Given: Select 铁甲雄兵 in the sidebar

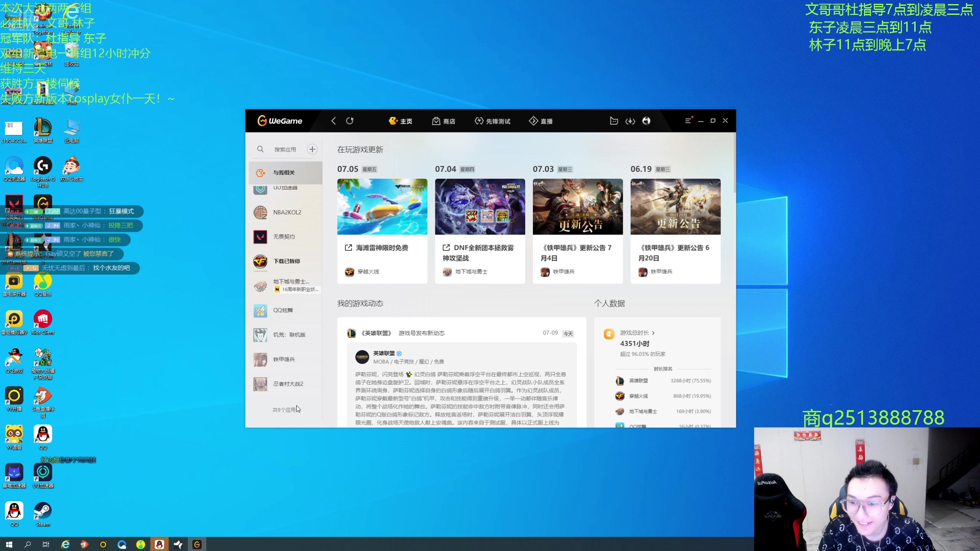Looking at the screenshot, I should pyautogui.click(x=286, y=359).
